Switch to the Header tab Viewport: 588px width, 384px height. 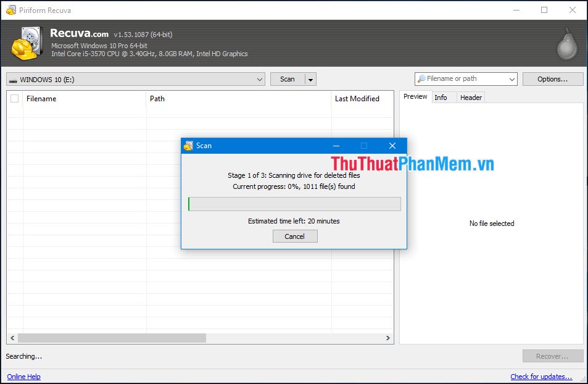[x=471, y=98]
